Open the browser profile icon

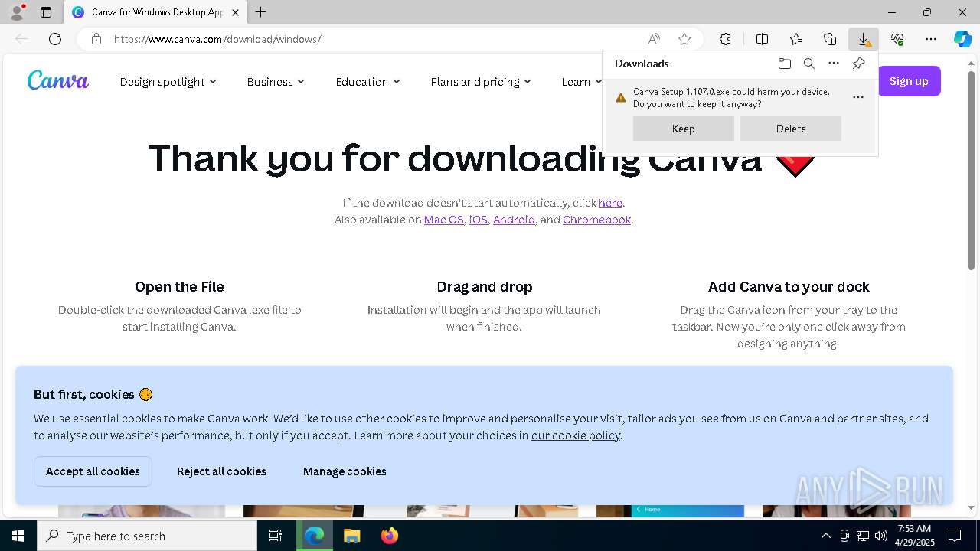pos(16,12)
